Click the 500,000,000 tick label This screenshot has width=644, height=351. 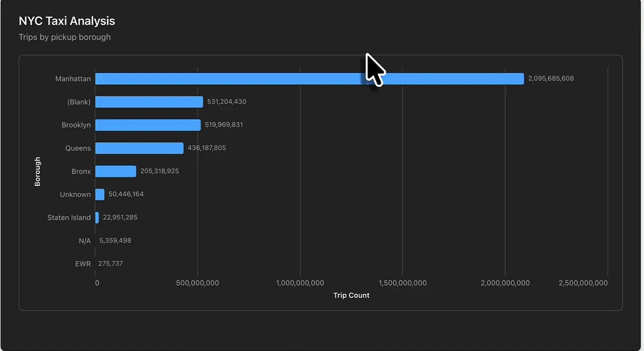point(197,283)
